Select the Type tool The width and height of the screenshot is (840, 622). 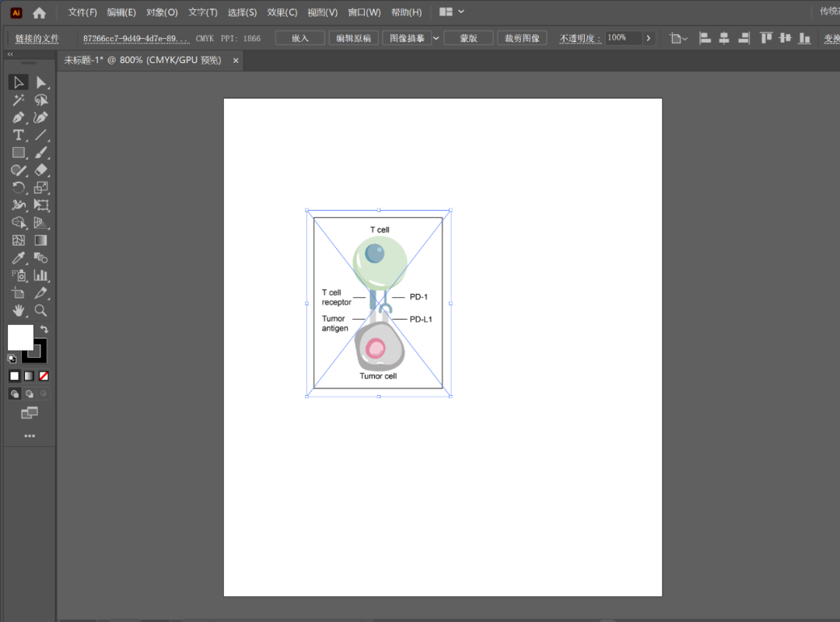coord(19,135)
